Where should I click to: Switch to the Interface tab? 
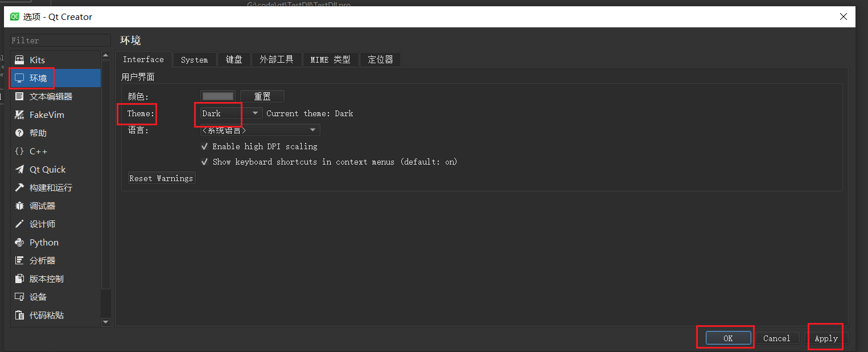click(143, 59)
